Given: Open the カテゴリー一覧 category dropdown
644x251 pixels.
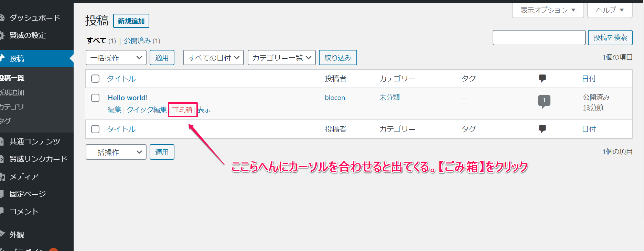Looking at the screenshot, I should coord(281,58).
